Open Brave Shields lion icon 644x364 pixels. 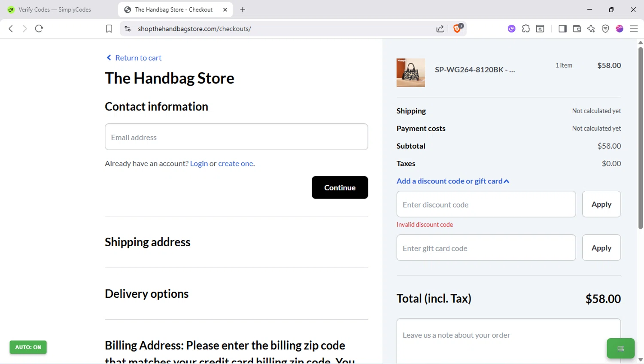point(458,28)
